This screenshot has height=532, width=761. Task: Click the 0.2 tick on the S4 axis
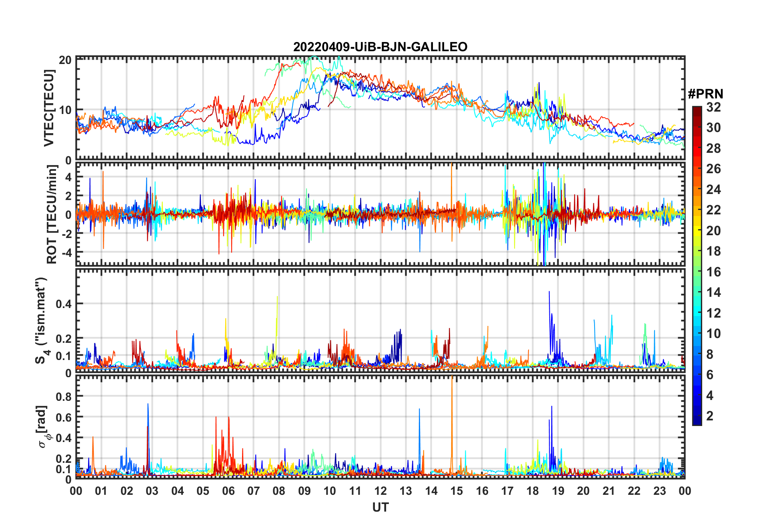[64, 338]
